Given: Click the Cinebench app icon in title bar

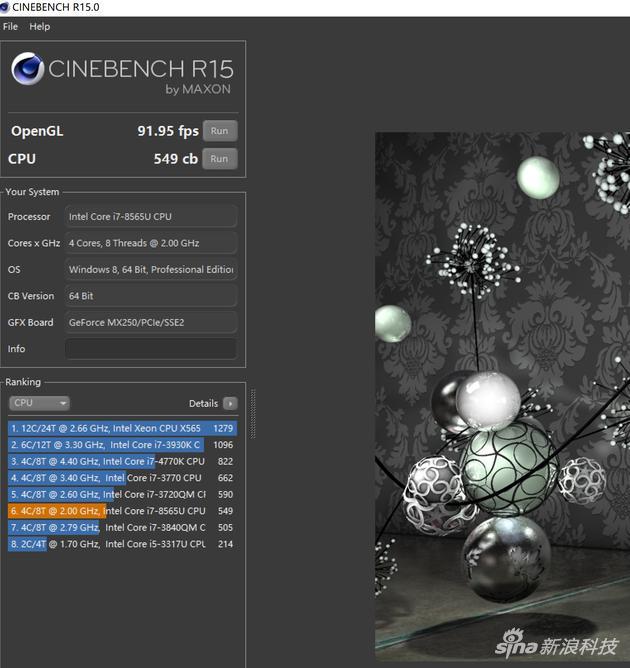Looking at the screenshot, I should point(4,7).
